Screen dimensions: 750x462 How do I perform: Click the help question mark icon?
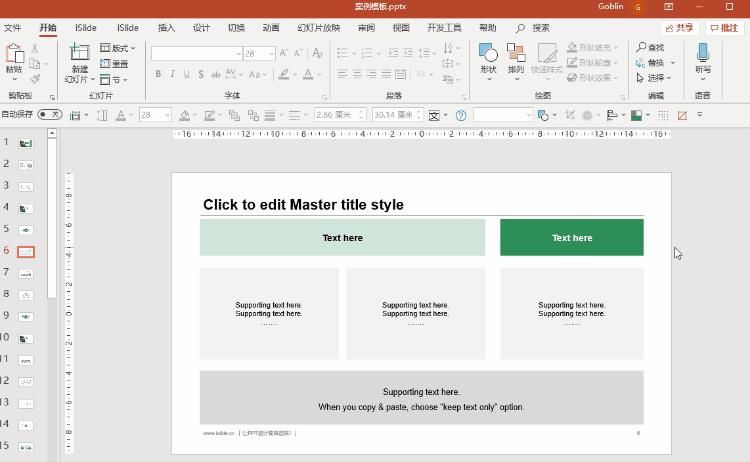tap(461, 115)
